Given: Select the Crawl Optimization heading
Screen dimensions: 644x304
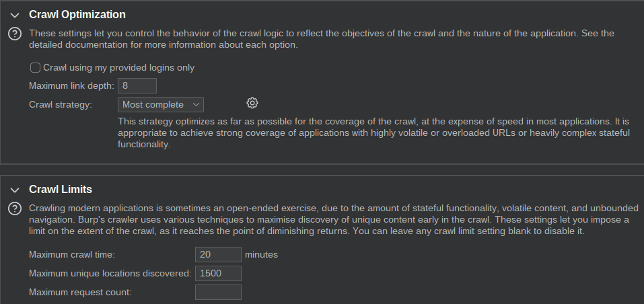Looking at the screenshot, I should tap(77, 14).
